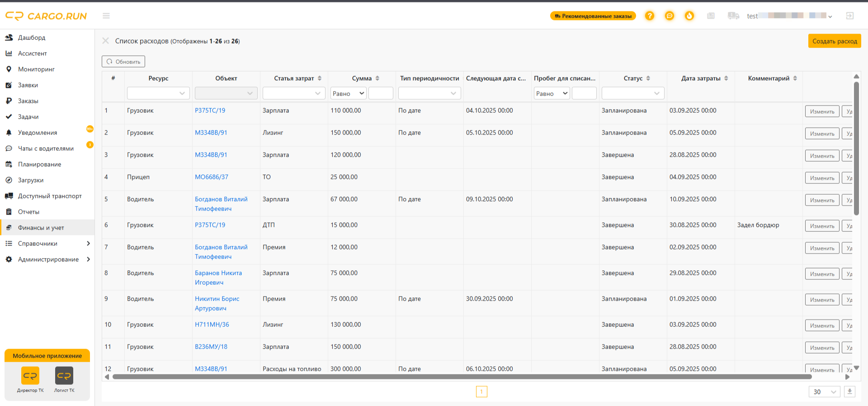The width and height of the screenshot is (868, 406).
Task: Click the Пробег filter value field
Action: point(584,93)
